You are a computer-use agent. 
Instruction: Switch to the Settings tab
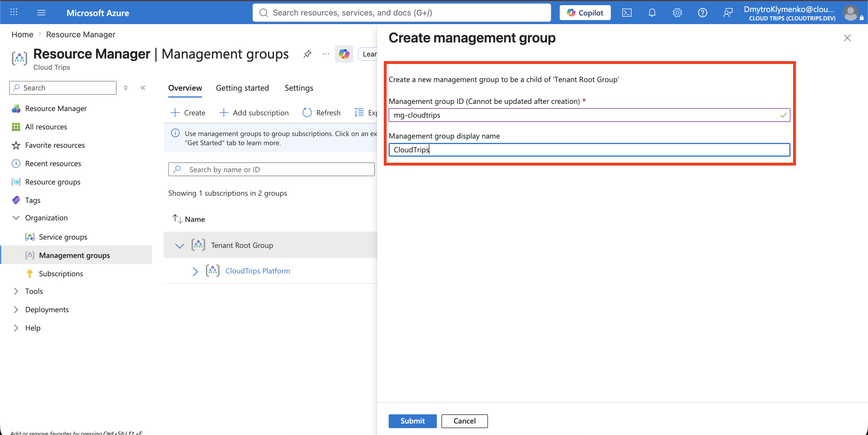tap(299, 88)
